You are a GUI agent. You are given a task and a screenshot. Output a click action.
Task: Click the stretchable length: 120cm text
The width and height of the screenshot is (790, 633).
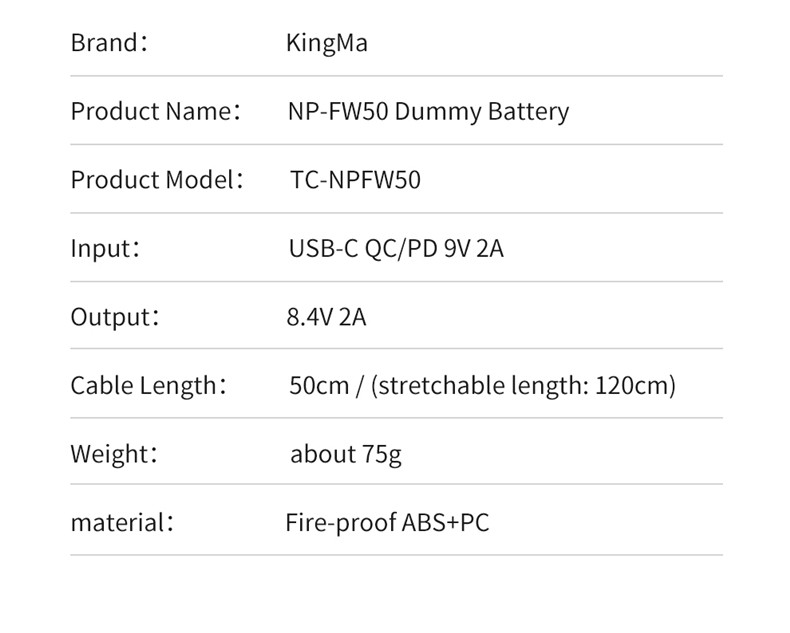(x=523, y=386)
